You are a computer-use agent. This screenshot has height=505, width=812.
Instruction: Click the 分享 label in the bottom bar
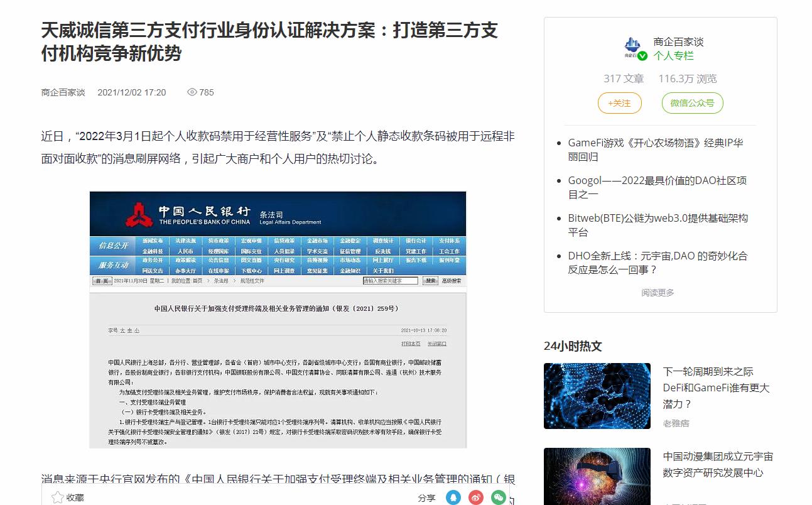point(426,497)
